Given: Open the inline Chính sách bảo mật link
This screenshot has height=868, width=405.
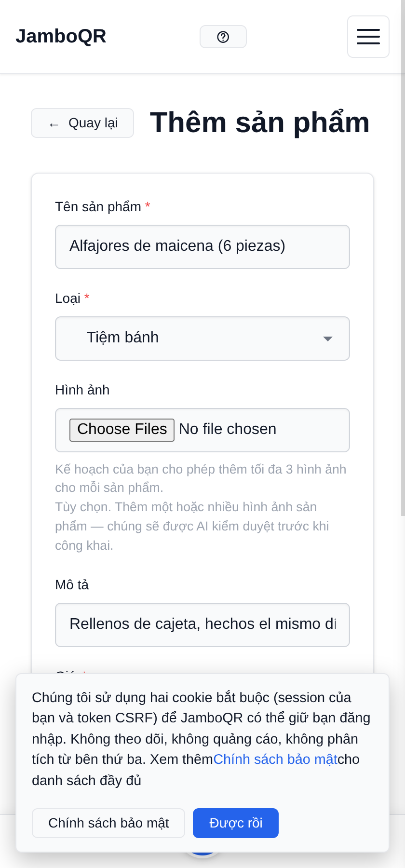Looking at the screenshot, I should (275, 759).
